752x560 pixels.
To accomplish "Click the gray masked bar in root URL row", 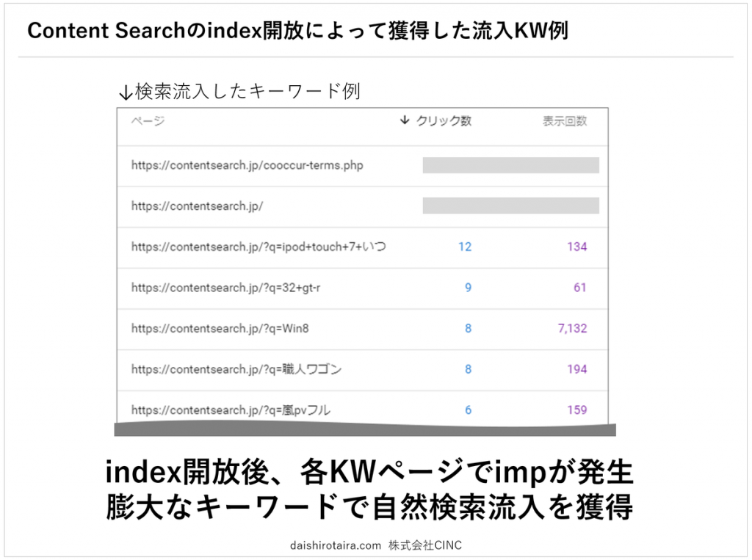I will click(511, 206).
